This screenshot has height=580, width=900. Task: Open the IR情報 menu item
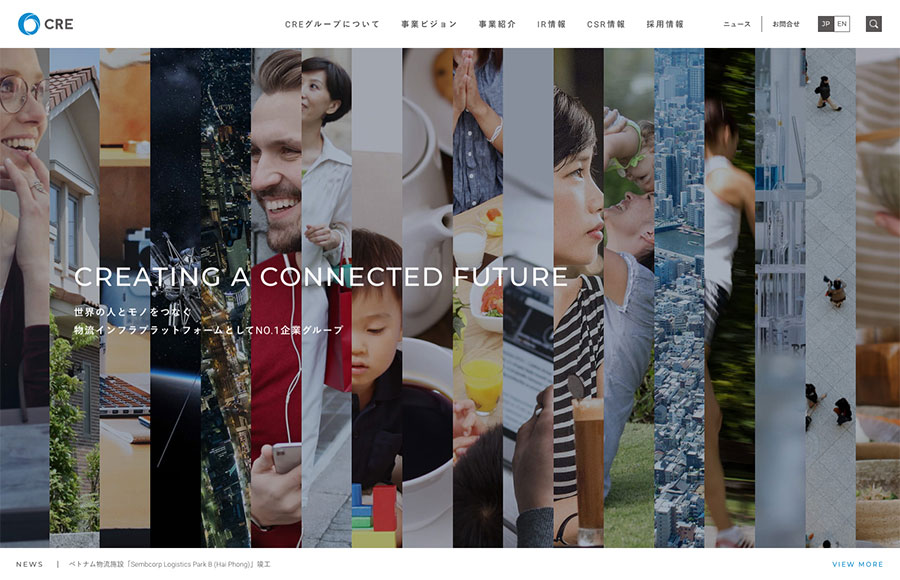click(x=551, y=24)
